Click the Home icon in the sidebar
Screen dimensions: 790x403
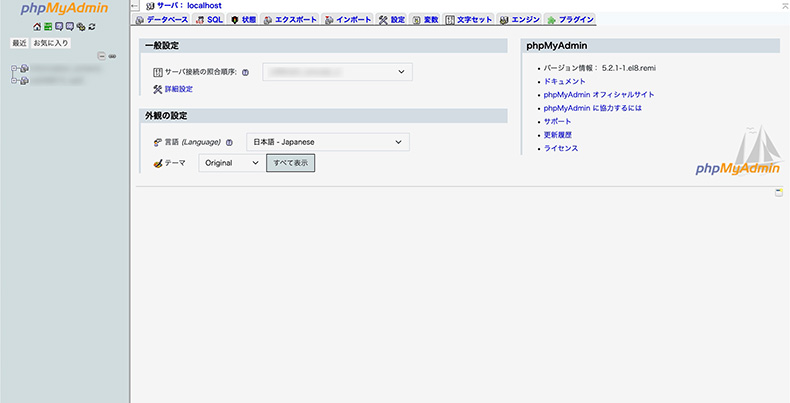pyautogui.click(x=38, y=26)
